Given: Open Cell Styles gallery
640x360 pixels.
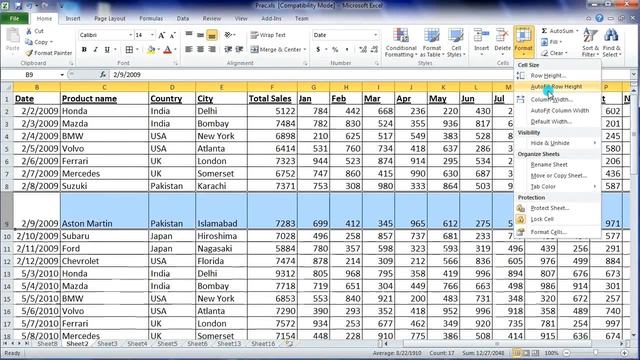Looking at the screenshot, I should 456,42.
